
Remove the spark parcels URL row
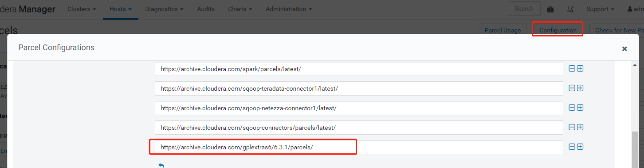pos(572,69)
